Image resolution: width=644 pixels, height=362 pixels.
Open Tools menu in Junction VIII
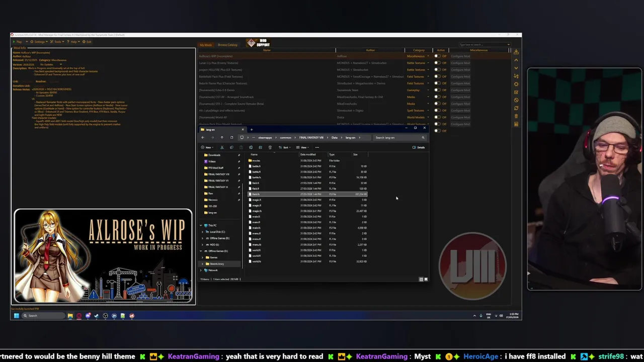point(57,42)
